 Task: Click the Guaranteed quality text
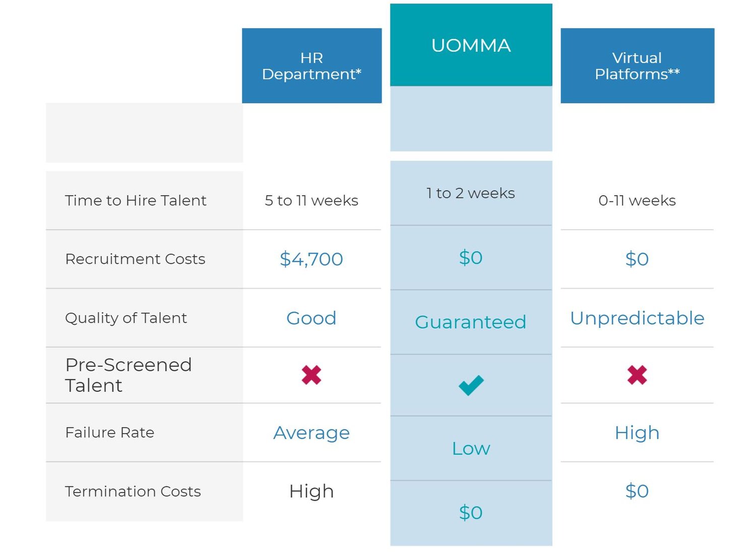471,322
